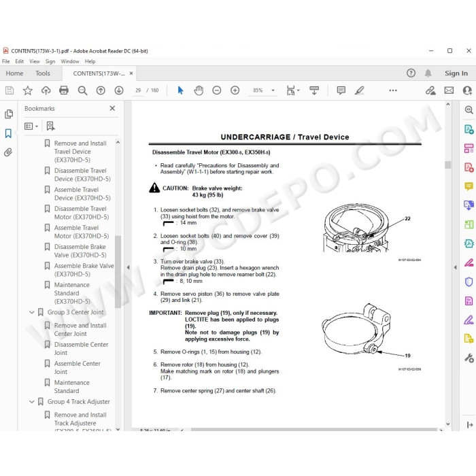Collapse Group 4 Track Adjuster
This screenshot has height=476, width=476.
coord(31,402)
